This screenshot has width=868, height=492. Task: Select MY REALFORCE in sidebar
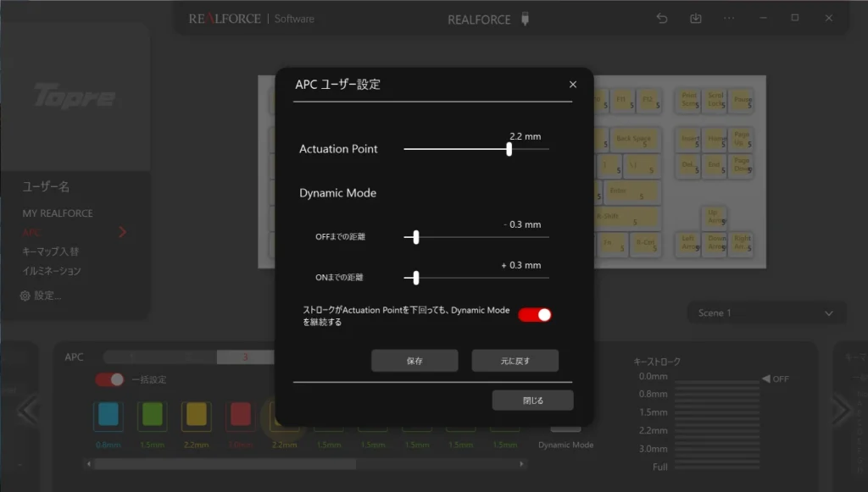[x=58, y=213]
